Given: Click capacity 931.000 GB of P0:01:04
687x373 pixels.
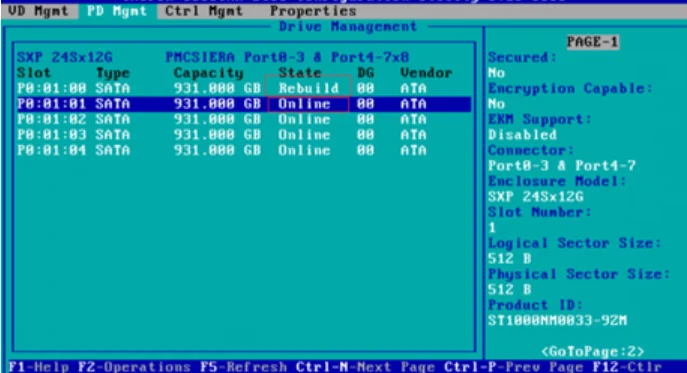Looking at the screenshot, I should (x=217, y=150).
